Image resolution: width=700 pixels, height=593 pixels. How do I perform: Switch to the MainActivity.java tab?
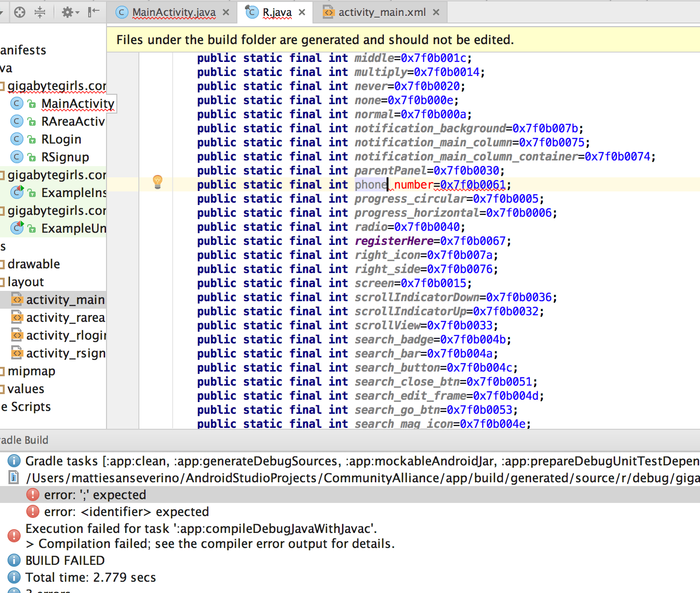coord(174,12)
